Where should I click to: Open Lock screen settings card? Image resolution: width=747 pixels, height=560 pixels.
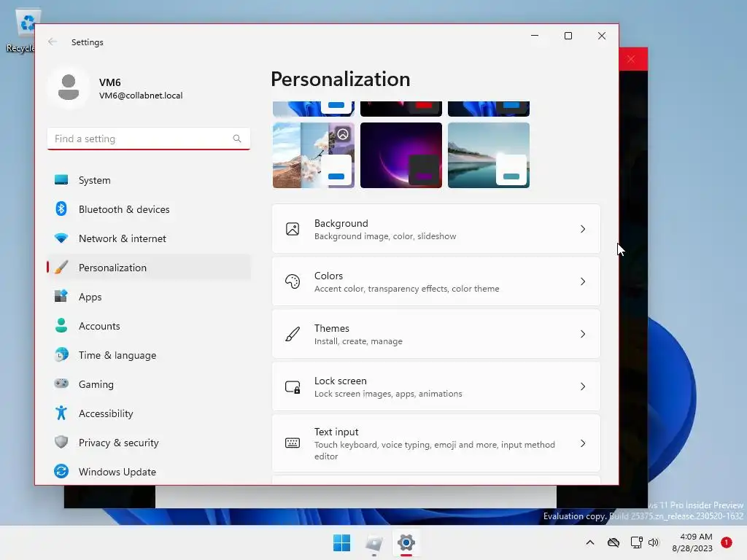(436, 386)
